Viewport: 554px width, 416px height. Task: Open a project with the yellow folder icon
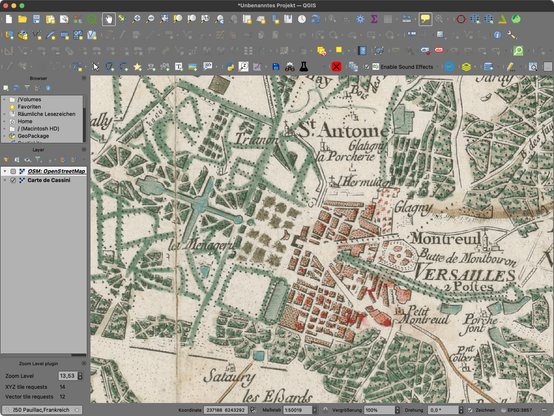point(23,19)
